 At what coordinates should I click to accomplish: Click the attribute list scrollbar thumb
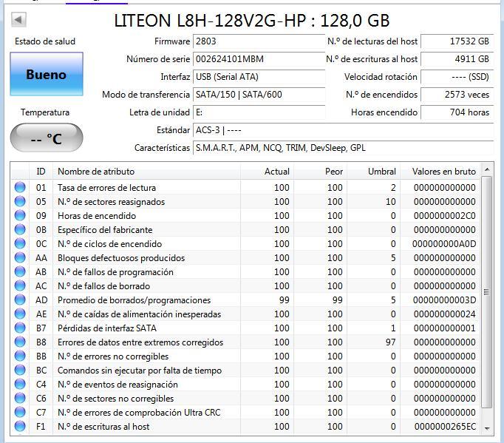487,292
